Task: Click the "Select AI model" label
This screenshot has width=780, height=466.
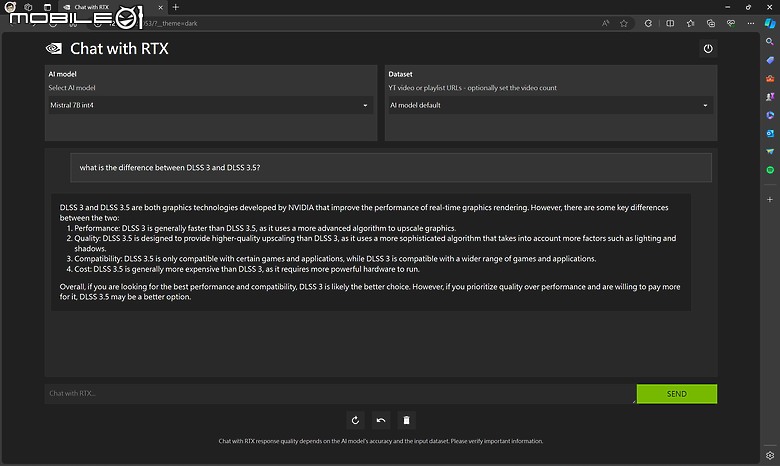Action: [72, 88]
